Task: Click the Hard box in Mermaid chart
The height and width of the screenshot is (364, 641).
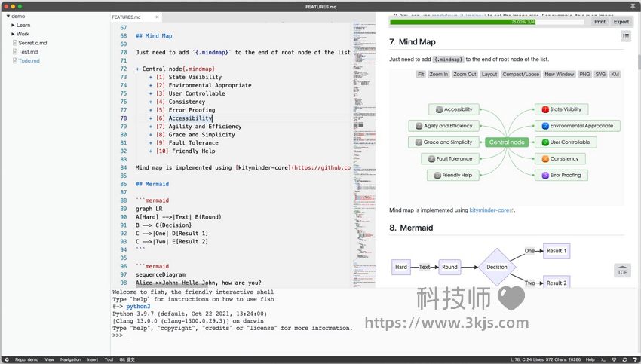Action: coord(401,267)
